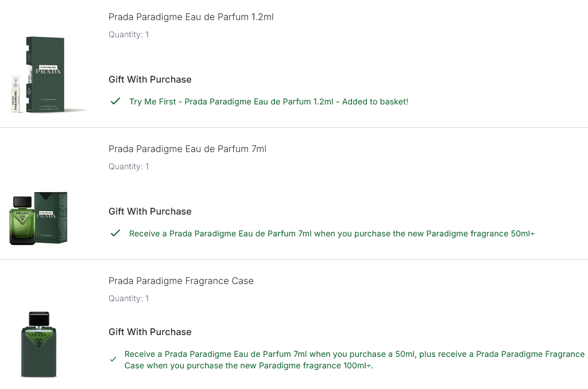
Task: Click the Quantity: 1 label for 1.2ml sample
Action: coord(129,35)
